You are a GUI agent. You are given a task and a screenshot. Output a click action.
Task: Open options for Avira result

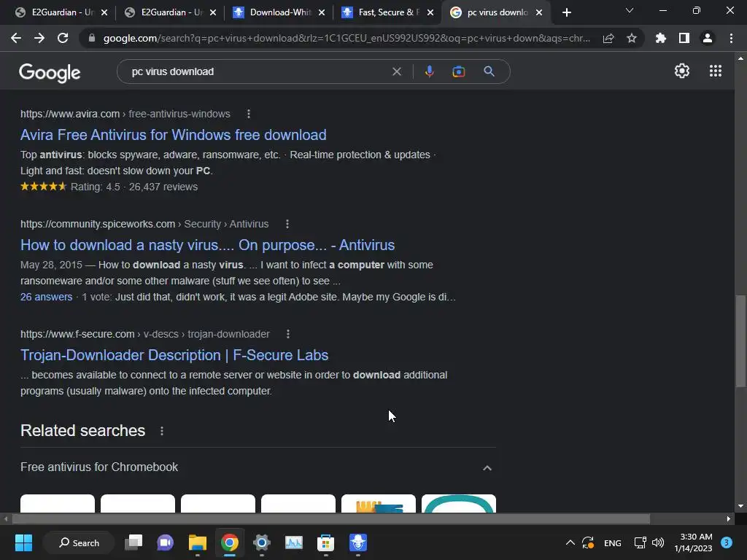pos(249,114)
